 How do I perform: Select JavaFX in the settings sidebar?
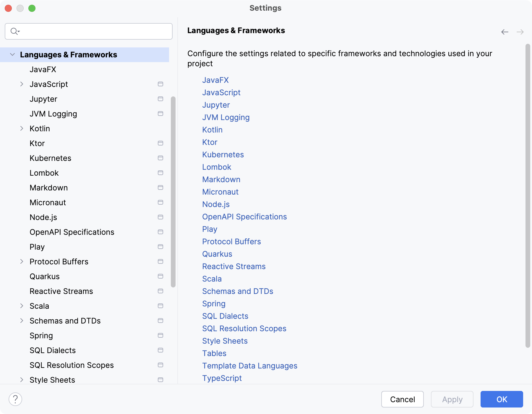tap(43, 69)
